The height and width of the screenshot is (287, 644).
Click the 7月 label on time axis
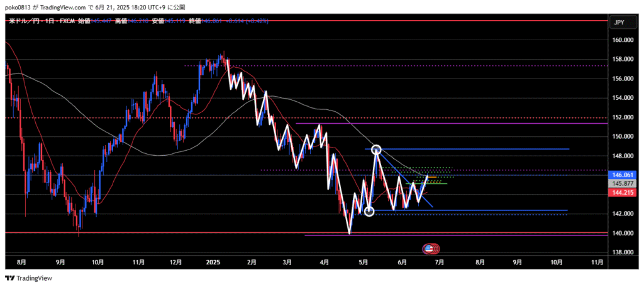point(440,261)
